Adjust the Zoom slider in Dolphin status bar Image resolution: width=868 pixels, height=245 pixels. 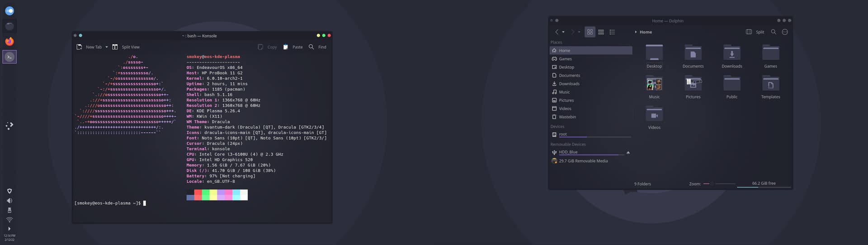[x=712, y=184]
